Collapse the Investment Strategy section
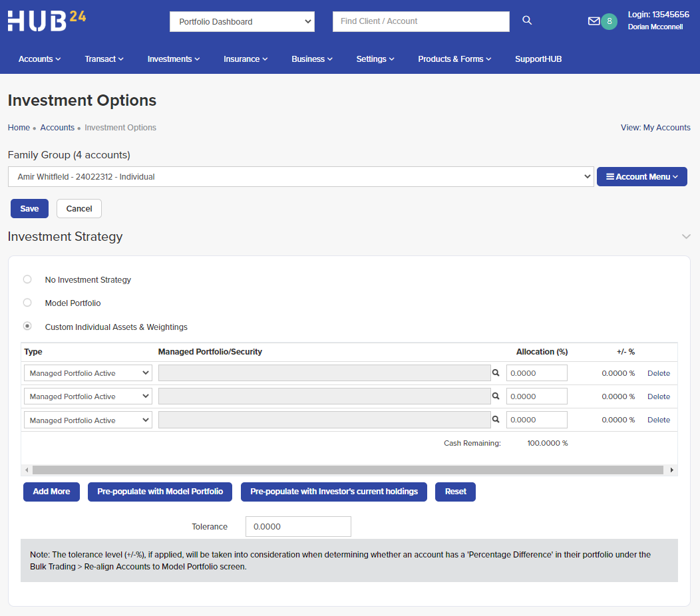Image resolution: width=700 pixels, height=616 pixels. tap(686, 236)
